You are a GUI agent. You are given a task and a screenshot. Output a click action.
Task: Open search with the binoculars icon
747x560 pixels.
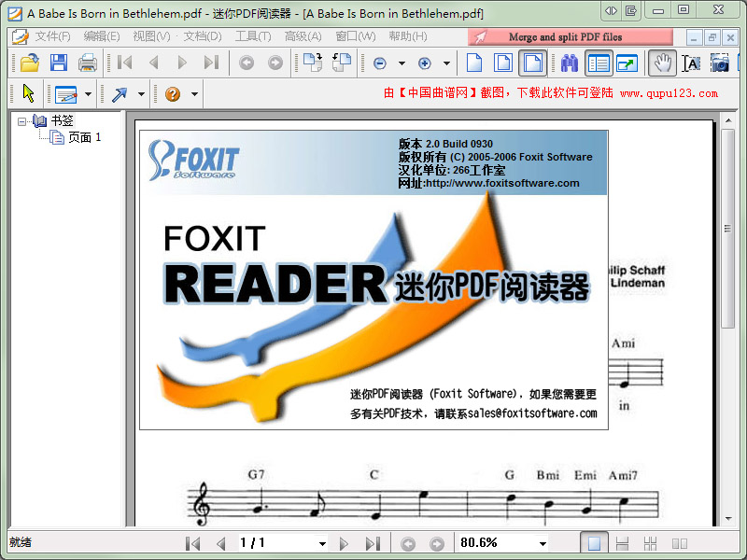click(x=570, y=63)
